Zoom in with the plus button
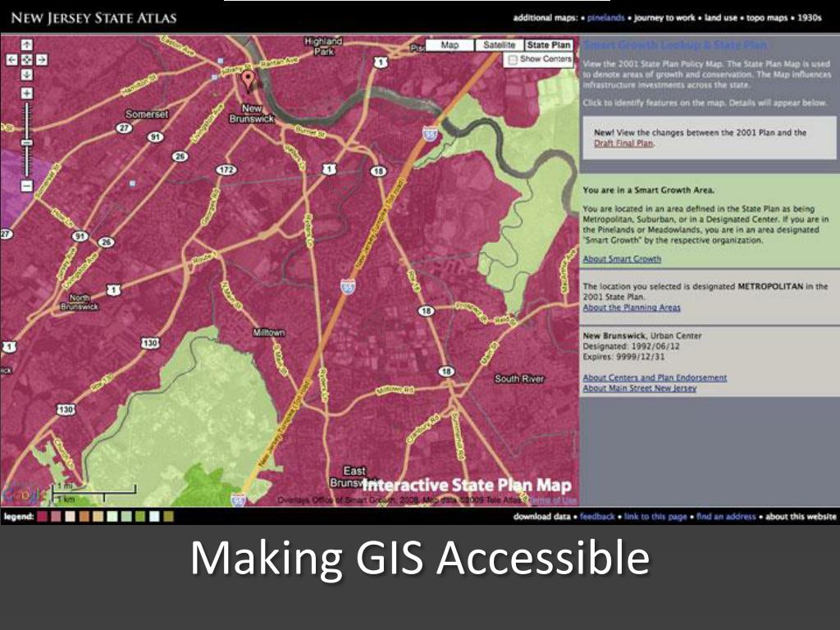Viewport: 840px width, 630px height. tap(26, 94)
